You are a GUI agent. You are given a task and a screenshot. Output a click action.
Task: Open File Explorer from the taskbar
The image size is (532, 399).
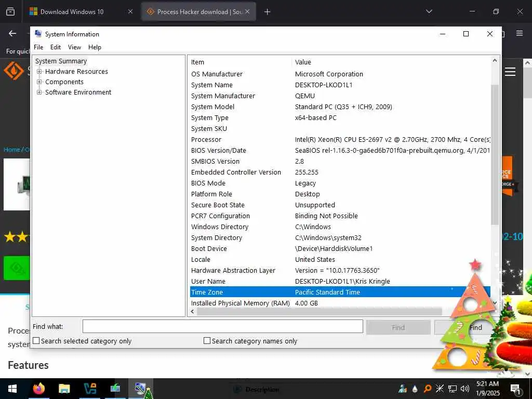coord(64,389)
